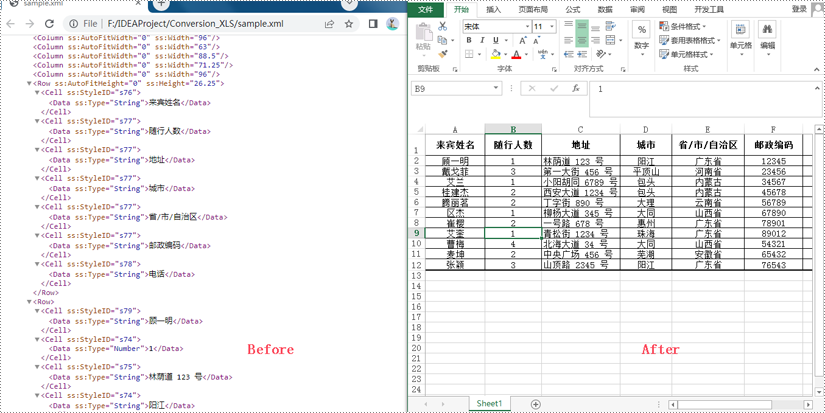
Task: Open the font size dropdown showing 11
Action: pyautogui.click(x=551, y=26)
